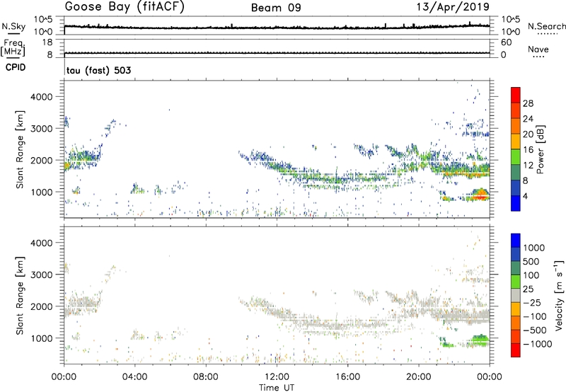Click the '04:00' time axis tick label
566x392 pixels.
134,377
